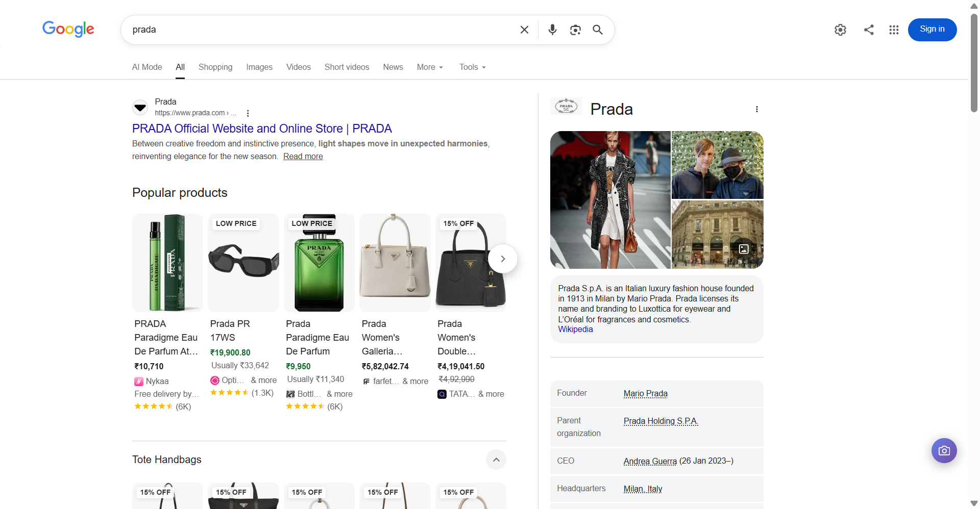Click the share icon in header

[x=869, y=30]
